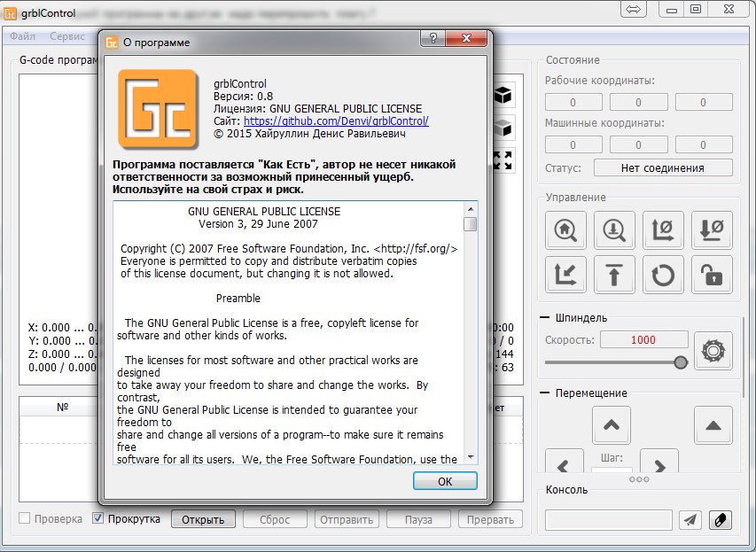Click the Отправить button
Image resolution: width=756 pixels, height=552 pixels.
click(x=347, y=520)
